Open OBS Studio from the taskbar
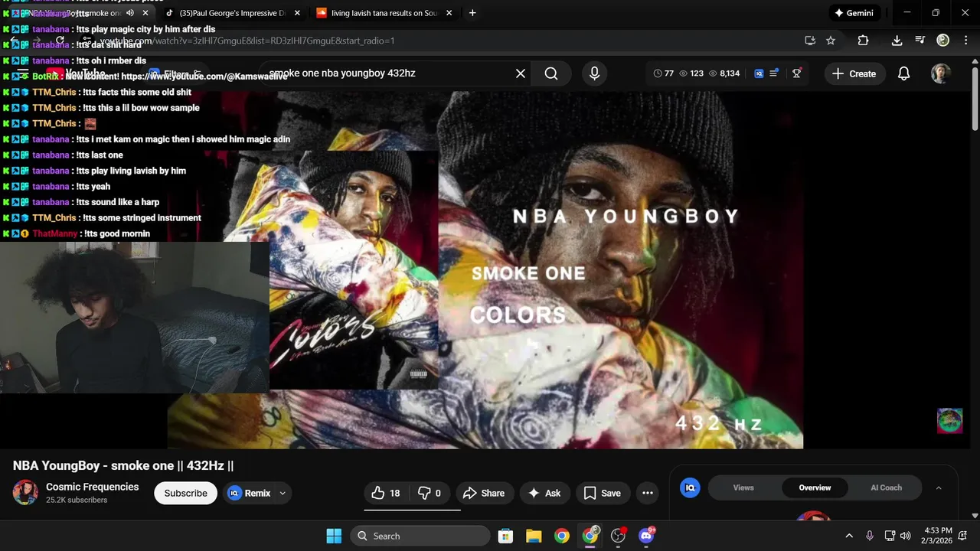Screen dimensions: 980x551 (x=619, y=536)
